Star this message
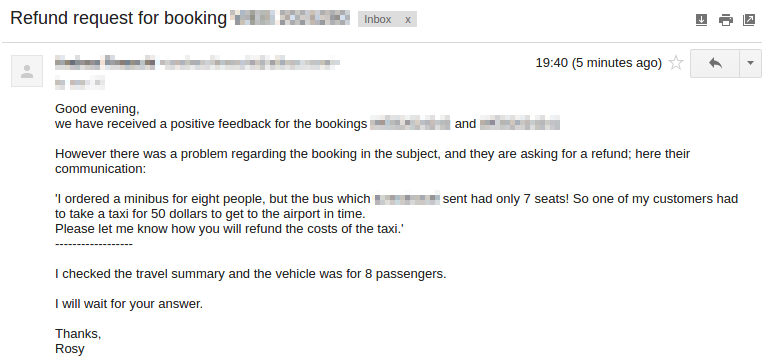Image resolution: width=767 pixels, height=360 pixels. coord(676,63)
